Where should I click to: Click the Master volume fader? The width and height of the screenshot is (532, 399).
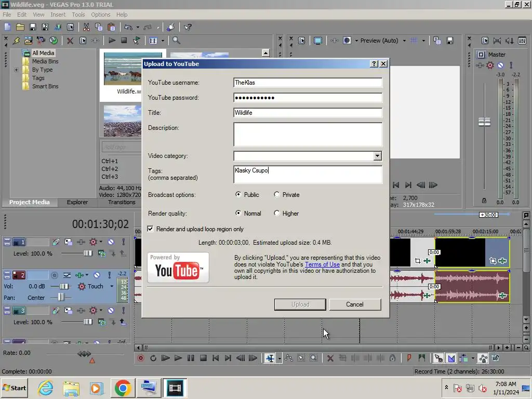coord(485,122)
